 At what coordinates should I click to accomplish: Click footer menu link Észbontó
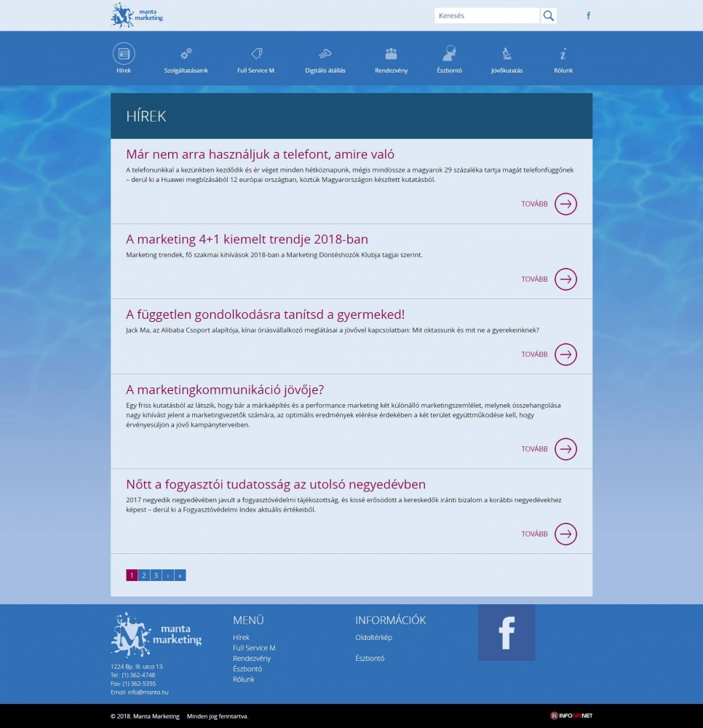pyautogui.click(x=247, y=669)
